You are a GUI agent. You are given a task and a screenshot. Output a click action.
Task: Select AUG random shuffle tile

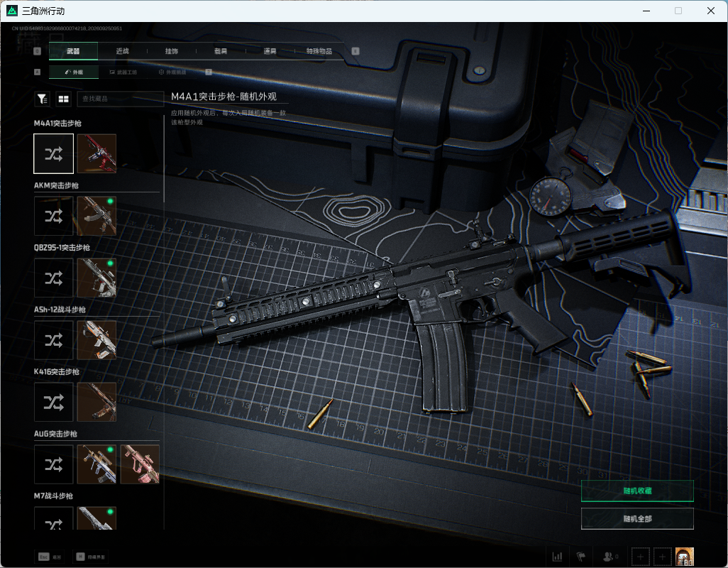pos(54,464)
